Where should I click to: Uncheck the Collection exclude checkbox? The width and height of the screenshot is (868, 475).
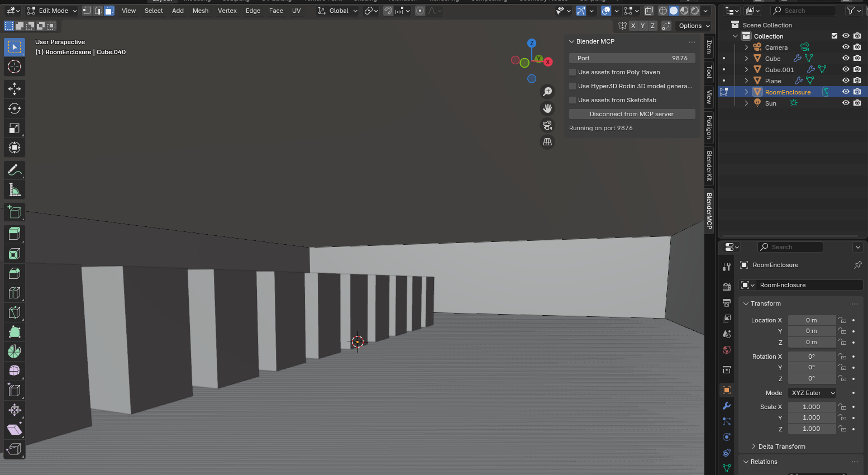[x=834, y=36]
